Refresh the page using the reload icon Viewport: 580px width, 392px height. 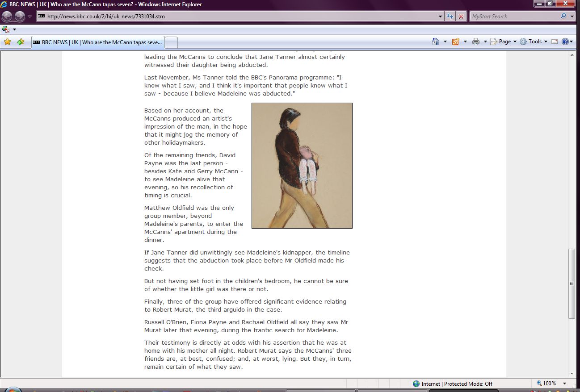pyautogui.click(x=450, y=17)
